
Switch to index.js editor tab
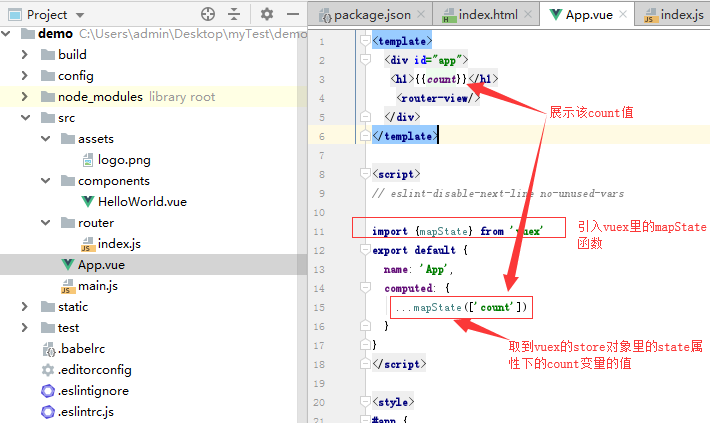pos(674,15)
